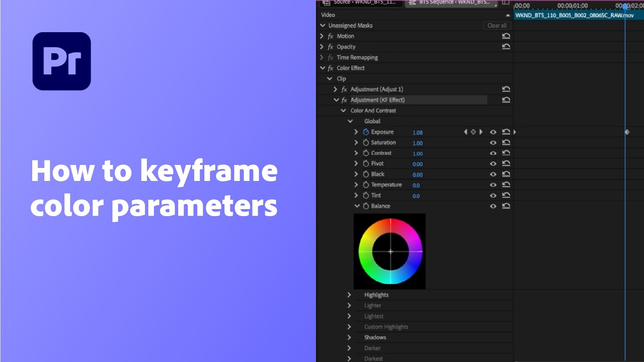The width and height of the screenshot is (644, 362).
Task: Reset the Opacity effect
Action: 506,47
